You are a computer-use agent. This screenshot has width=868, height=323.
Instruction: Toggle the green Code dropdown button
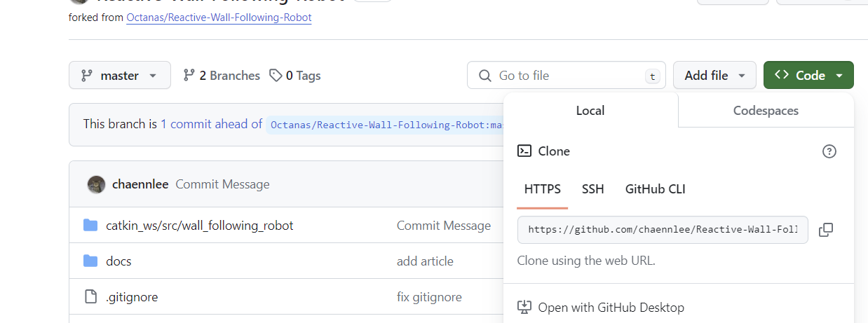(808, 76)
